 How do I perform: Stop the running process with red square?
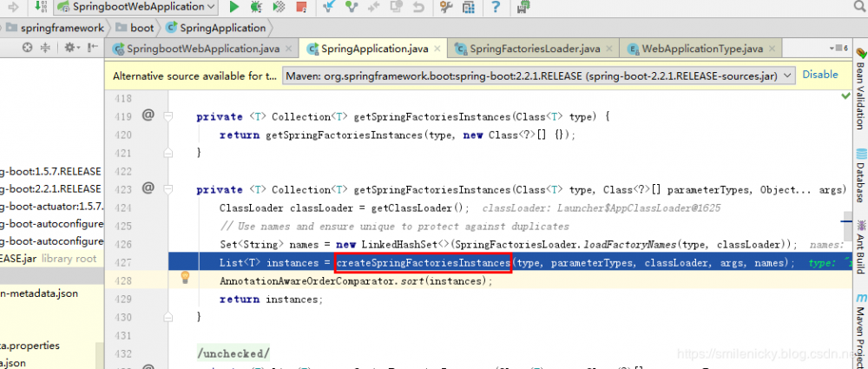coord(301,7)
